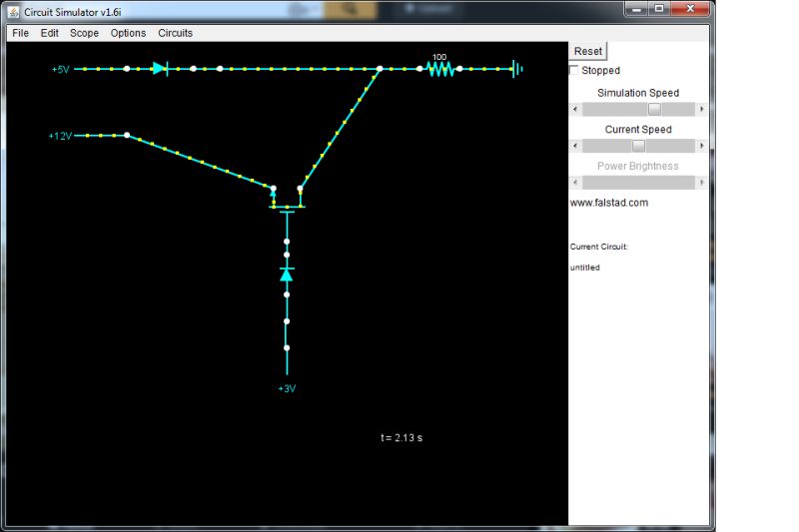Viewport: 799px width, 532px height.
Task: Select the diode above +3V source
Action: pos(287,274)
